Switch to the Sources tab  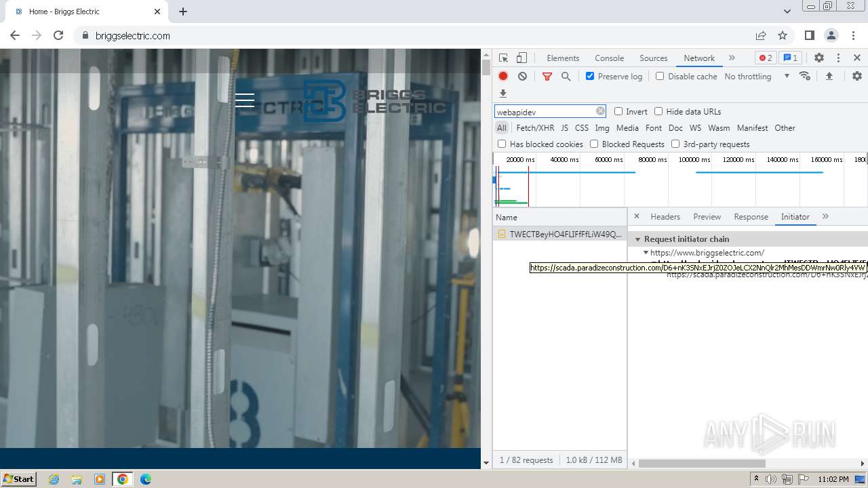tap(653, 58)
